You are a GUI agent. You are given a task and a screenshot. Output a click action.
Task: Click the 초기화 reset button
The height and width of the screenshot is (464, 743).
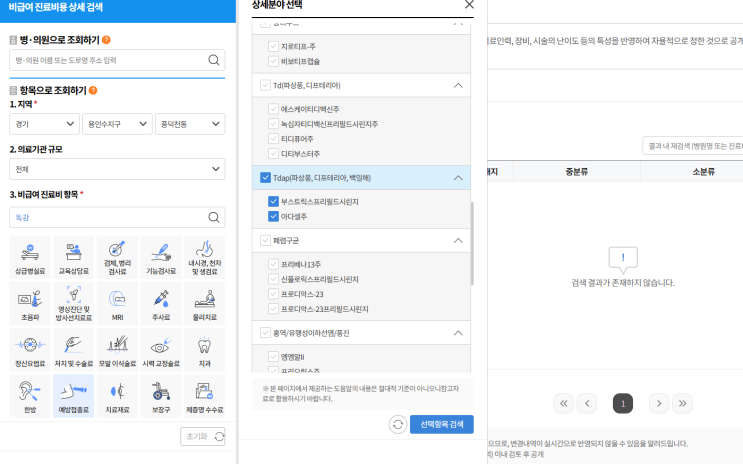click(x=202, y=437)
